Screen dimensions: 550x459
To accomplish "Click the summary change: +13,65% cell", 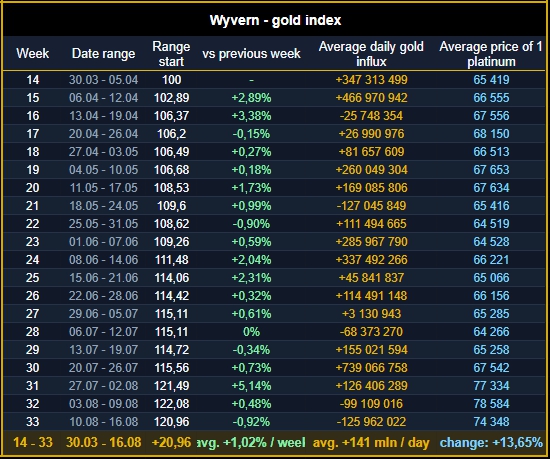I will coord(491,443).
